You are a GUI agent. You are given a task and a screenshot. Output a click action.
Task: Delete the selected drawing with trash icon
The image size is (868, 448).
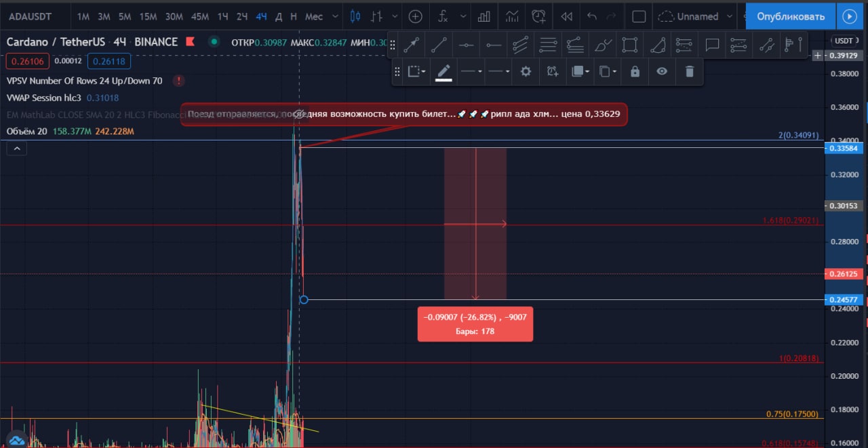tap(690, 71)
